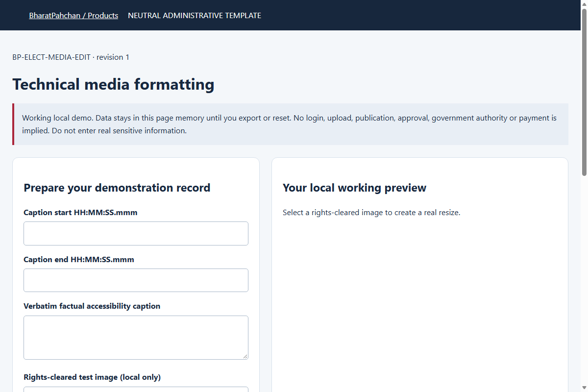Viewport: 588px width, 392px height.
Task: Click the Your local working preview heading
Action: click(x=355, y=188)
